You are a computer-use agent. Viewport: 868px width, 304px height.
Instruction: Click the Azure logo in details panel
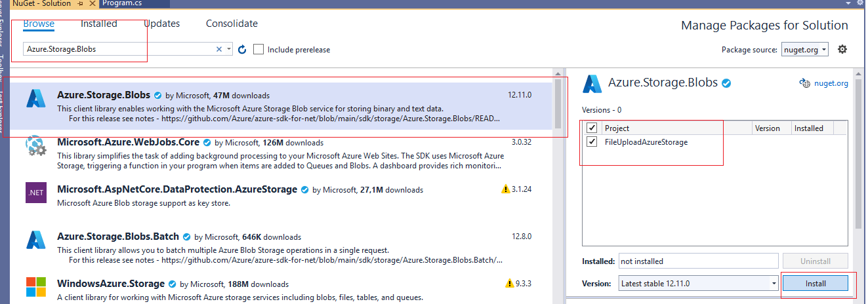[x=592, y=84]
